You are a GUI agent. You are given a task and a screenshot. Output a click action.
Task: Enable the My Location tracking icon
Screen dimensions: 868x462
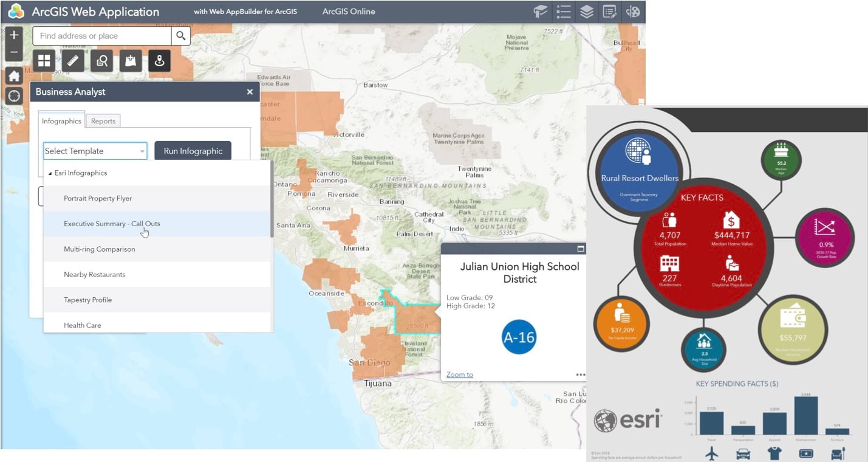coord(13,95)
